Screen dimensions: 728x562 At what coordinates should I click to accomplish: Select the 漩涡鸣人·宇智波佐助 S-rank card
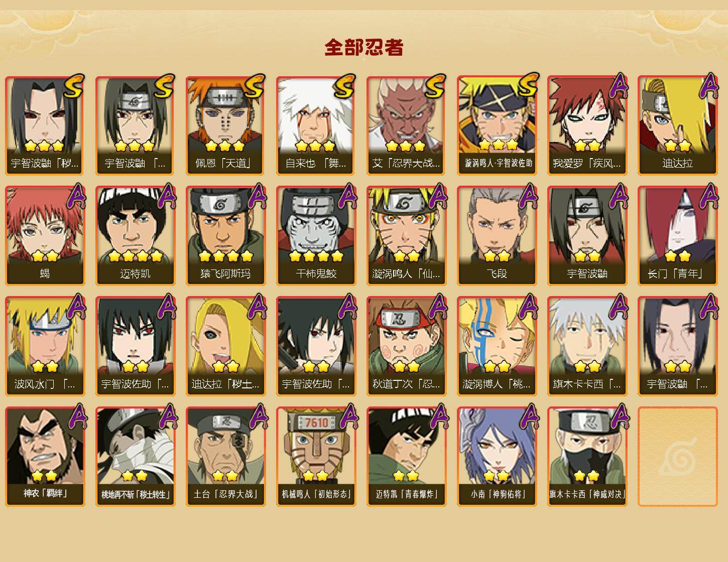coord(497,125)
